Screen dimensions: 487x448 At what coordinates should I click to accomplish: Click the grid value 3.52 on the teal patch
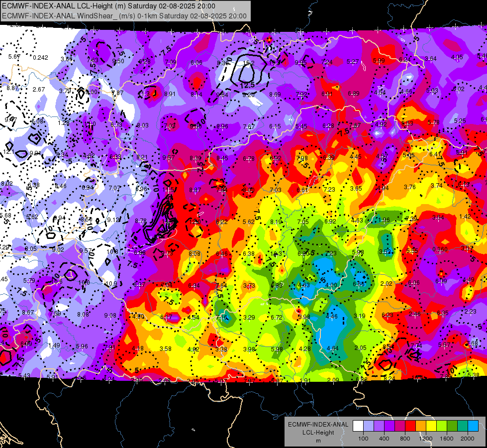[x=385, y=252]
